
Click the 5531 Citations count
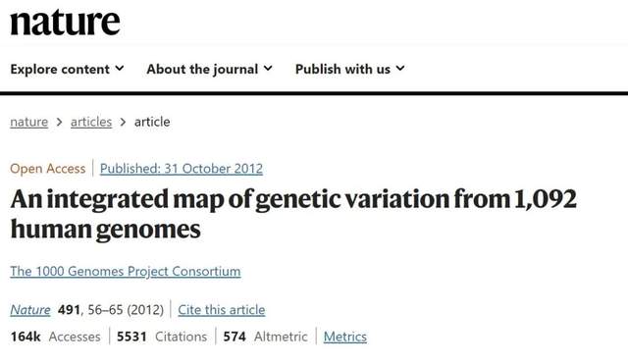click(162, 337)
